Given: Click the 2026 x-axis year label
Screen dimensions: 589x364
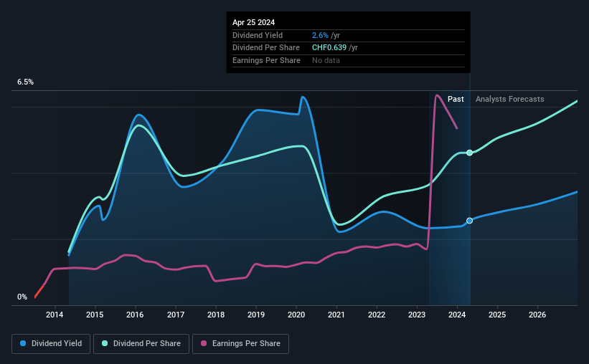Looking at the screenshot, I should 537,315.
